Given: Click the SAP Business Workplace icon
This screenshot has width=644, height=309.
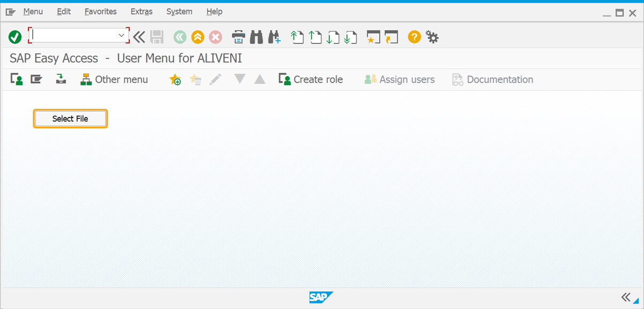Looking at the screenshot, I should point(61,79).
